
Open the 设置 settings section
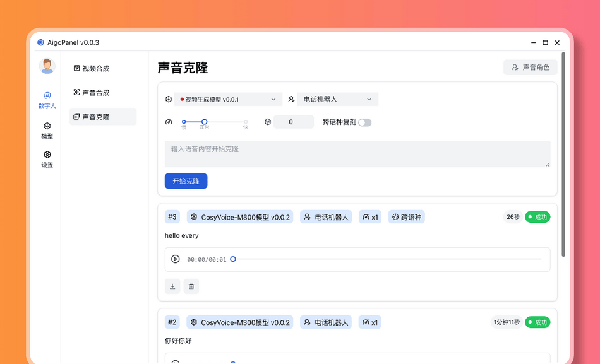pos(47,159)
